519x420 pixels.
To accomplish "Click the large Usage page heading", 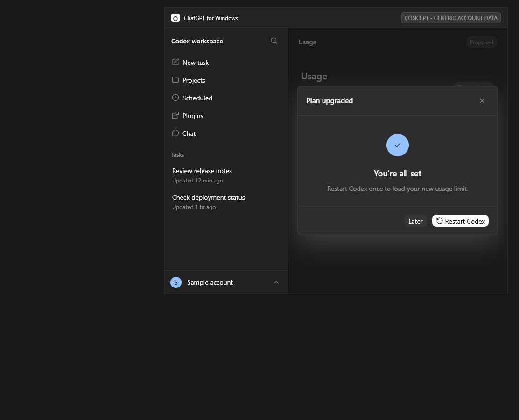I will coord(314,76).
